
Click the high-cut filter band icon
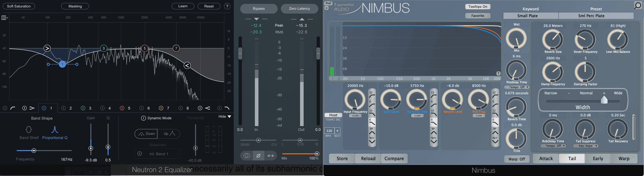click(x=227, y=108)
